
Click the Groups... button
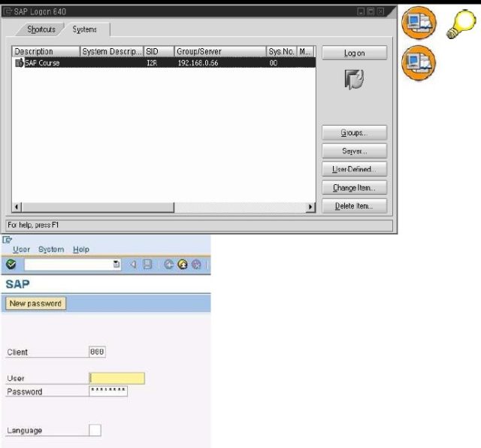tap(354, 132)
